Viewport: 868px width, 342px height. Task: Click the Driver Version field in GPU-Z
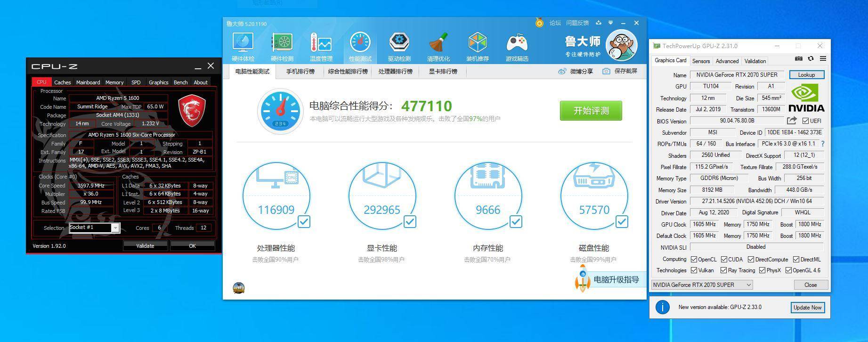pyautogui.click(x=756, y=201)
